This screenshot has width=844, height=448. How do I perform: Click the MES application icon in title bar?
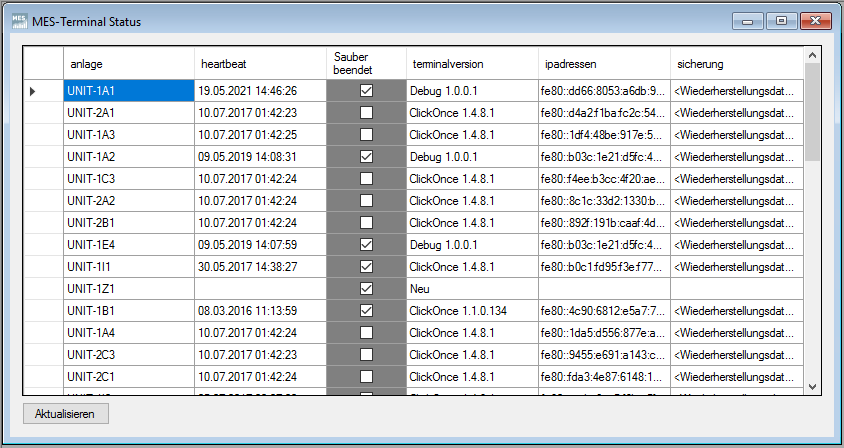pos(19,21)
